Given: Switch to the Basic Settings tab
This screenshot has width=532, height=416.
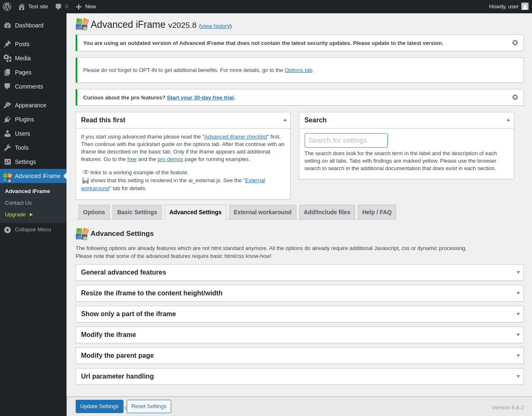Looking at the screenshot, I should click(x=137, y=212).
